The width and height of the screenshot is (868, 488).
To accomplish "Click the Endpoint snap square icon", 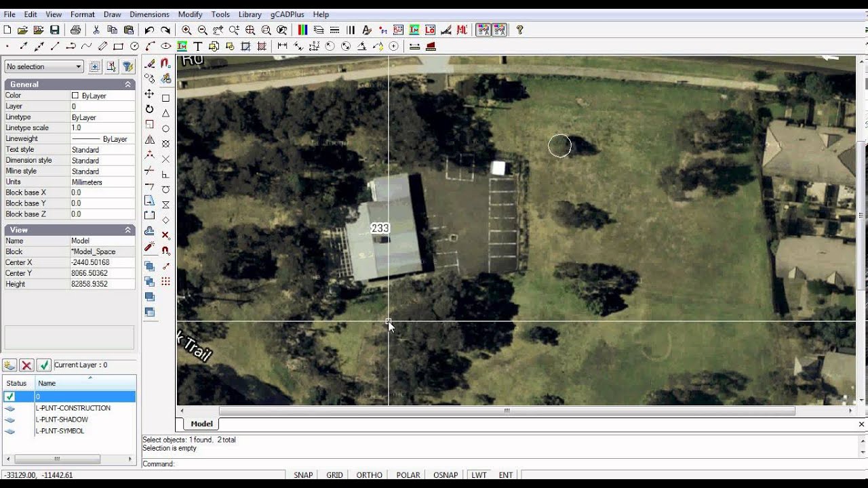I will coord(165,98).
